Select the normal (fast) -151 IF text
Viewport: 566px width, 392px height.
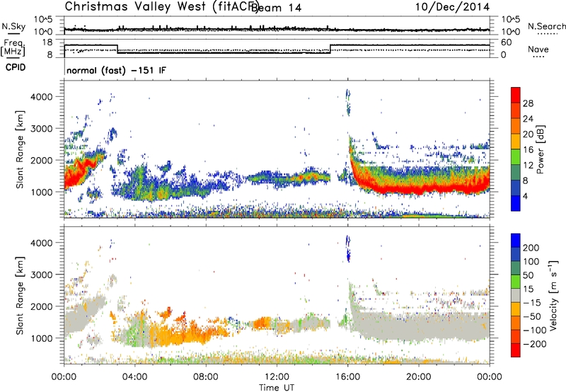(116, 70)
